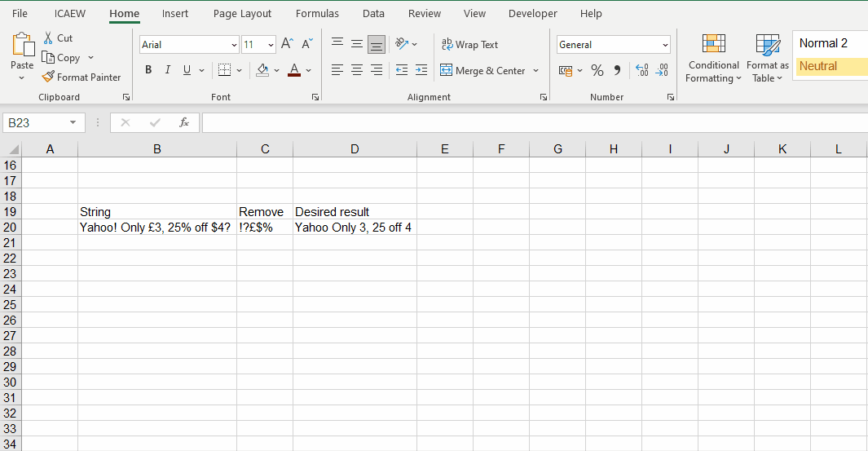Open the Arial font name dropdown
Image resolution: width=868 pixels, height=451 pixels.
pyautogui.click(x=235, y=45)
